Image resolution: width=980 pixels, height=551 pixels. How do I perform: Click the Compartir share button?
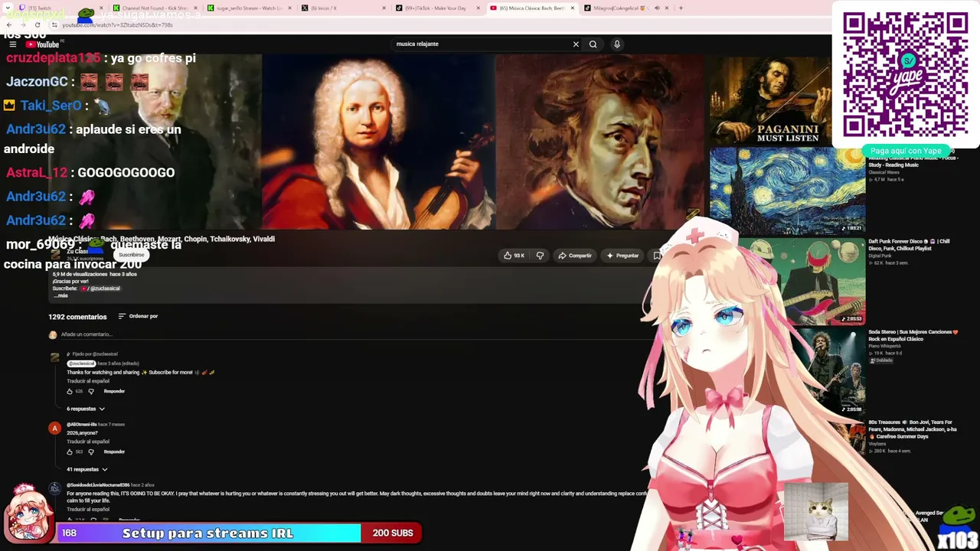tap(574, 256)
